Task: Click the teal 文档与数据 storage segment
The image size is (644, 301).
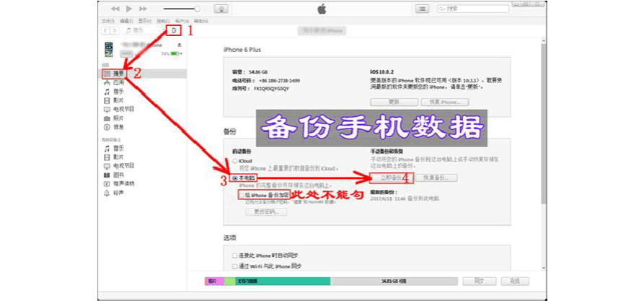Action: [x=283, y=282]
